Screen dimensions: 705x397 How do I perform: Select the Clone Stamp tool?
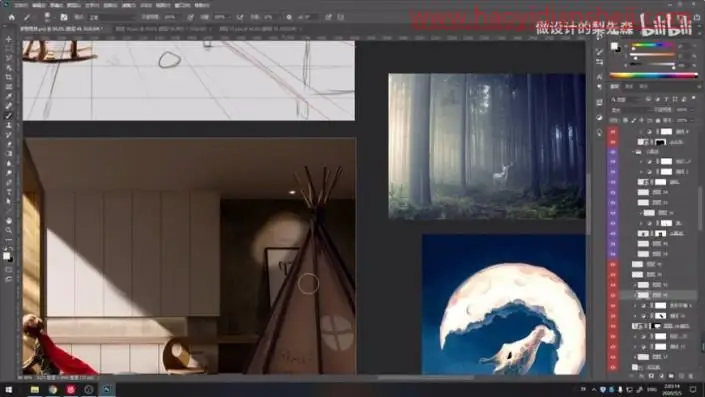pos(9,125)
